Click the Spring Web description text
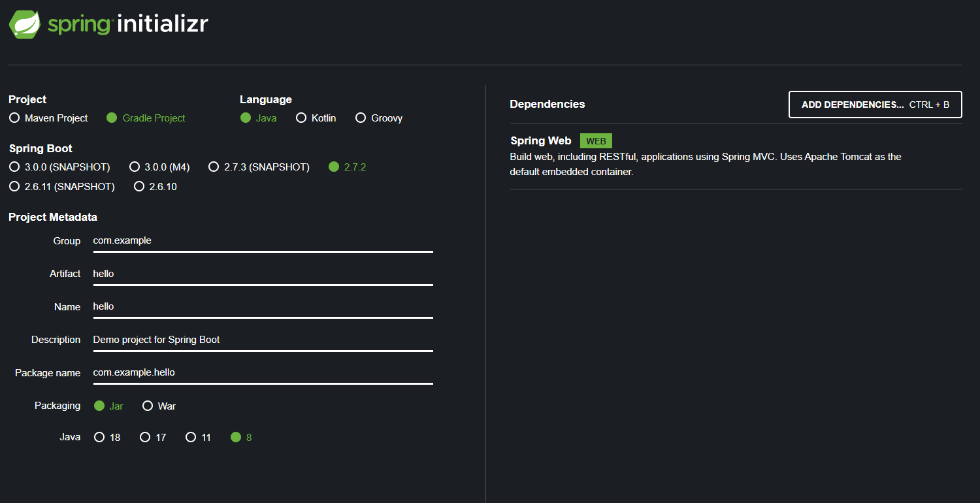Screen dimensions: 980x503 [706, 165]
